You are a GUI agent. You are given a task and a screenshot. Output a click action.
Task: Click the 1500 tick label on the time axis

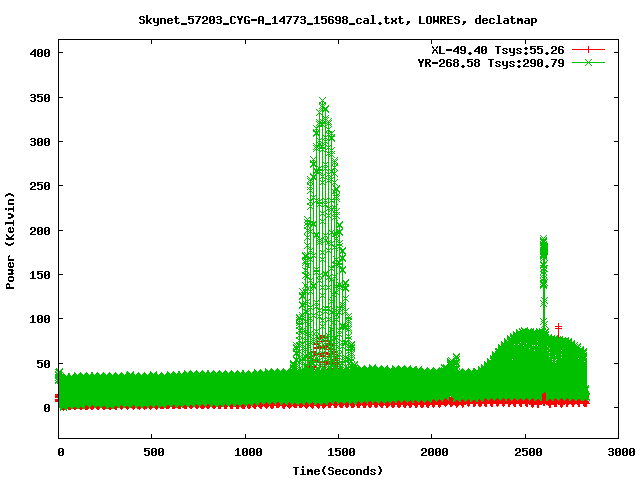(341, 452)
